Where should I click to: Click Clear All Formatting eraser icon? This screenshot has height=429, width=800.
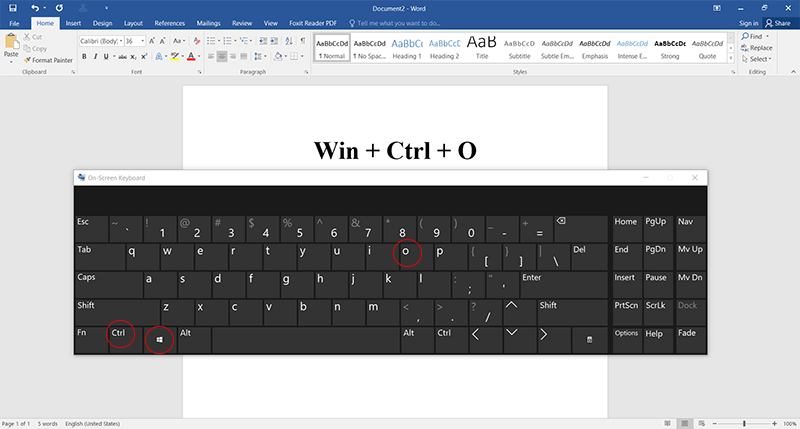point(196,41)
